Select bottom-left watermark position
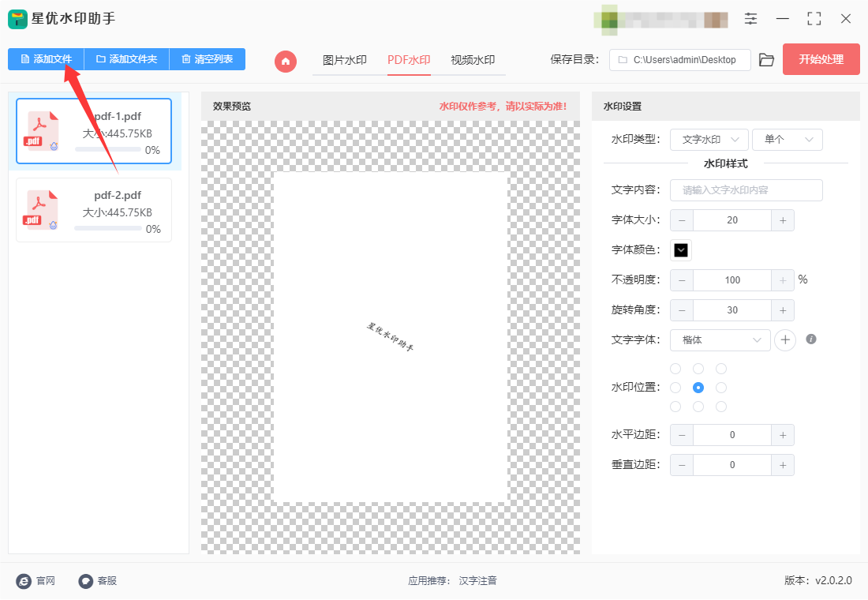Screen dimensions: 868x600 [675, 407]
